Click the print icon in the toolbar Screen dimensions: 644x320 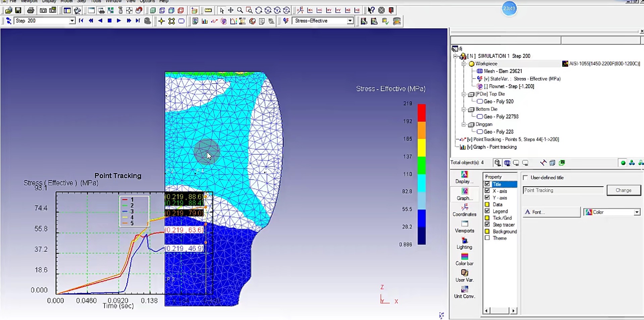pyautogui.click(x=31, y=10)
